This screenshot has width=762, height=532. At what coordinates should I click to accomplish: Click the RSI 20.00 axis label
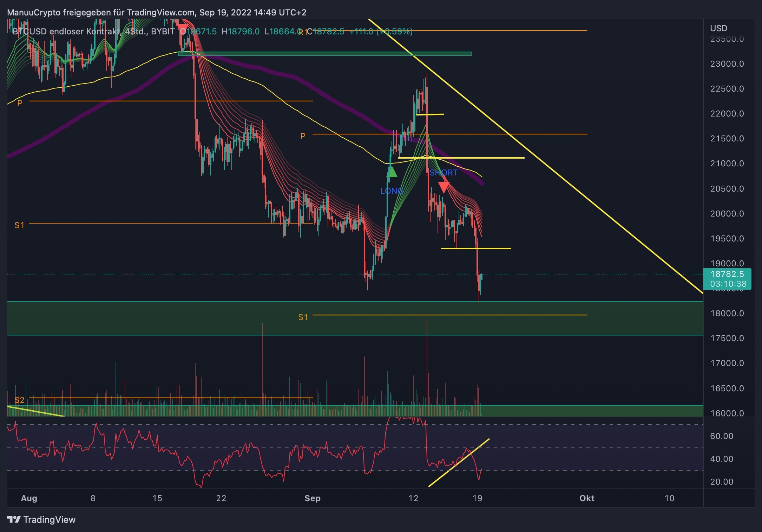coord(722,482)
